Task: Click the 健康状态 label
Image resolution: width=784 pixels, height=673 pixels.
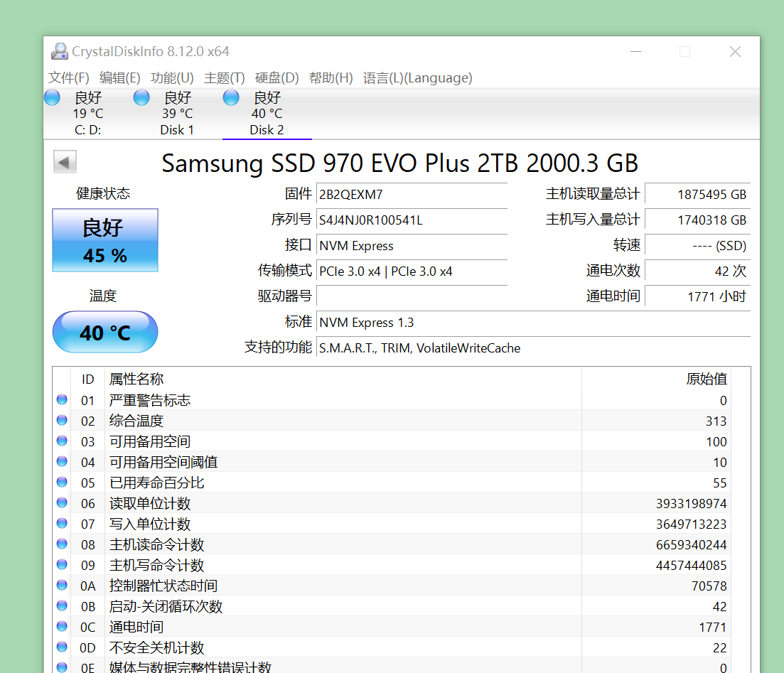Action: [103, 193]
